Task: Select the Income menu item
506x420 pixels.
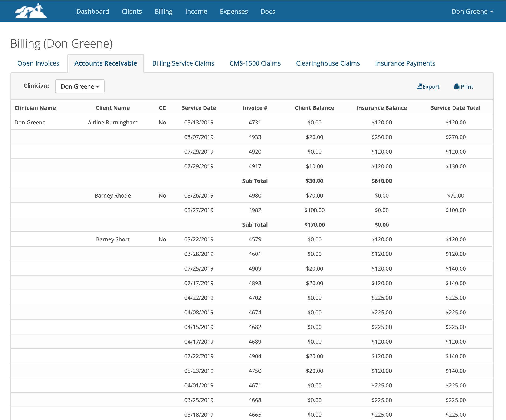Action: 196,11
